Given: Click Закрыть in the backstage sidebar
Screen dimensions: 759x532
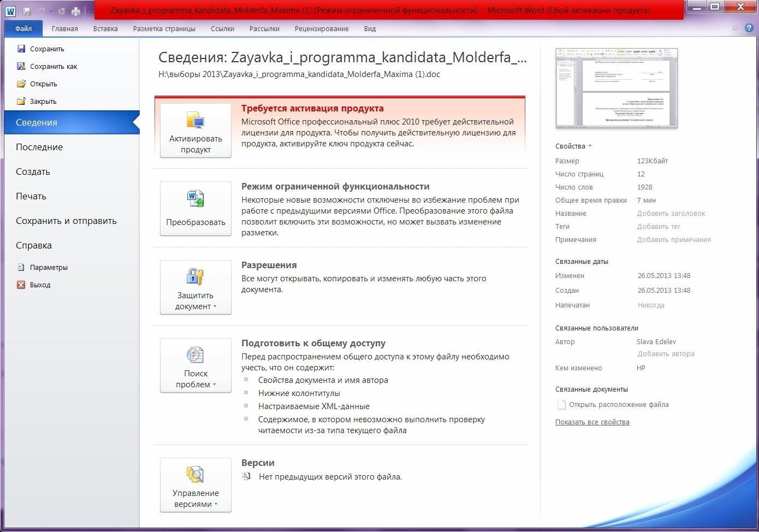Looking at the screenshot, I should (x=37, y=101).
